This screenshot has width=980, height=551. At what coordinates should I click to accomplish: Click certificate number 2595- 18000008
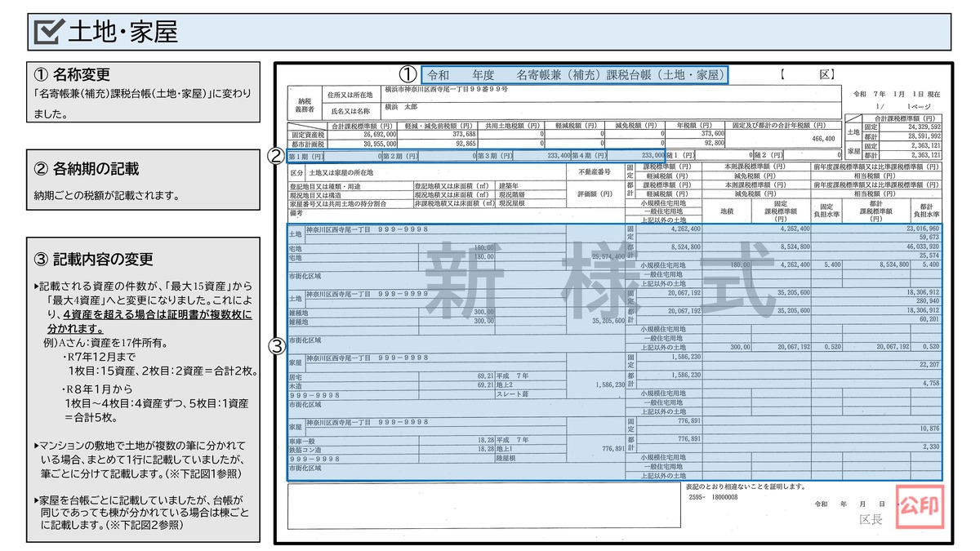[x=713, y=496]
